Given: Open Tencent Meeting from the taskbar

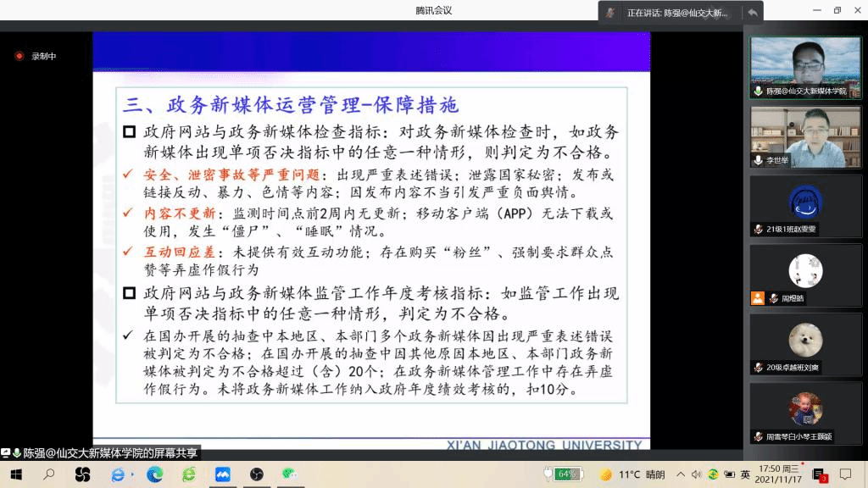Looking at the screenshot, I should tap(222, 474).
